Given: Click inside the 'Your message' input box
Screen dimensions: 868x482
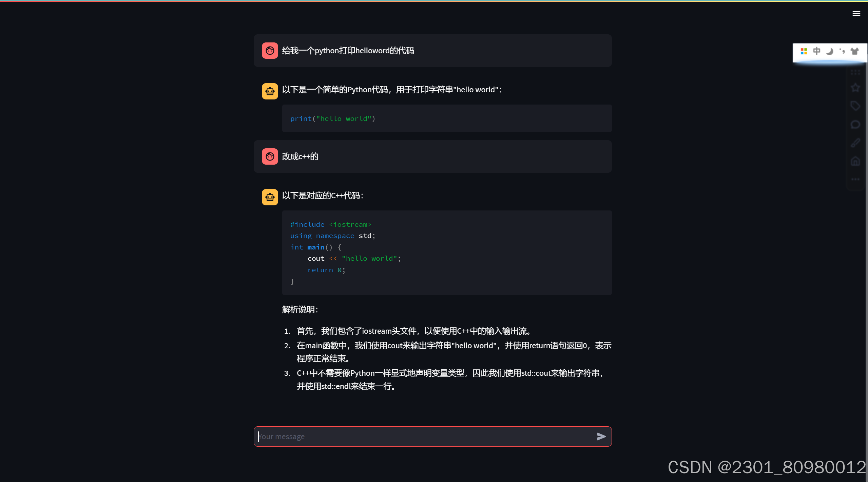Looking at the screenshot, I should tap(407, 436).
